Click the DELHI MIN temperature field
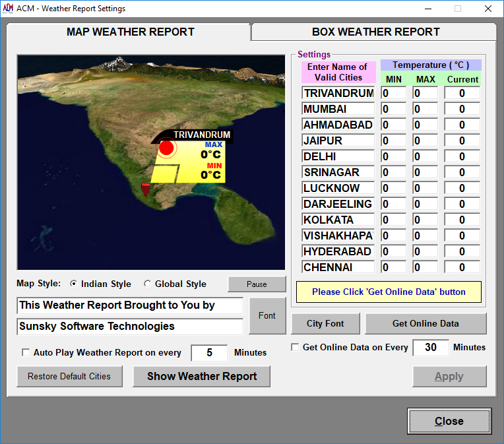This screenshot has height=444, width=504. click(393, 156)
